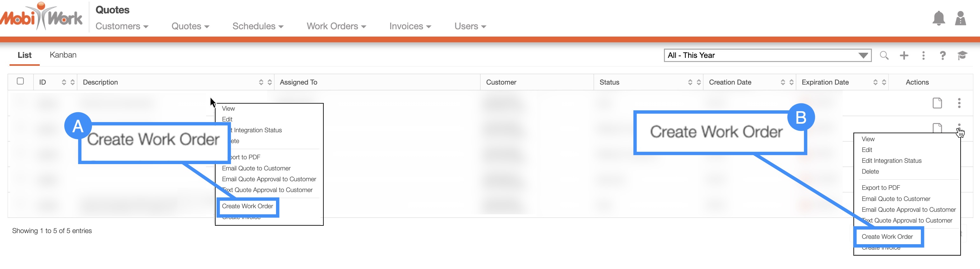Expand the Invoices navigation dropdown
The image size is (980, 269).
click(x=410, y=26)
